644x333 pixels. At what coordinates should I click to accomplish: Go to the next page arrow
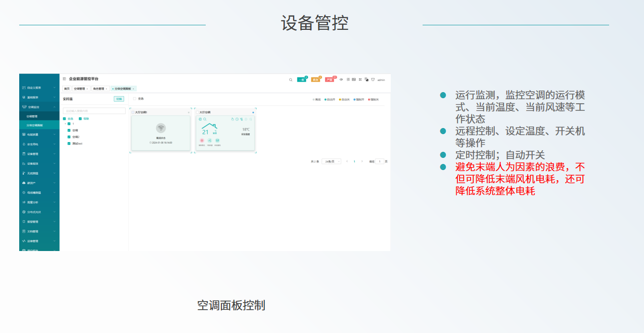pyautogui.click(x=362, y=161)
